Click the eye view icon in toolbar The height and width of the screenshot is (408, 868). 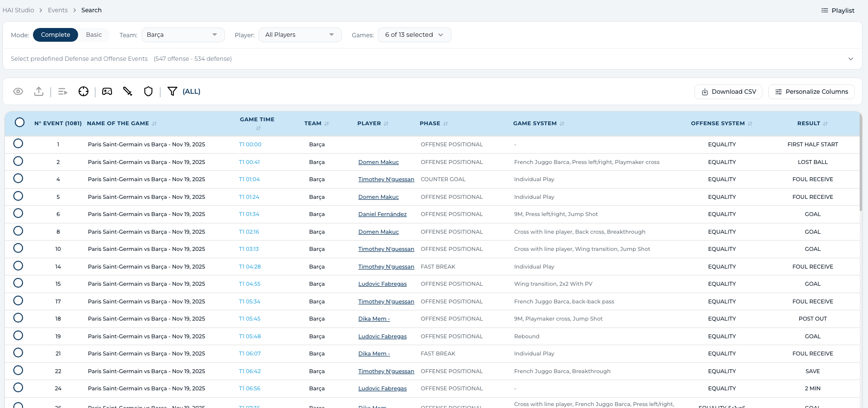[x=18, y=91]
